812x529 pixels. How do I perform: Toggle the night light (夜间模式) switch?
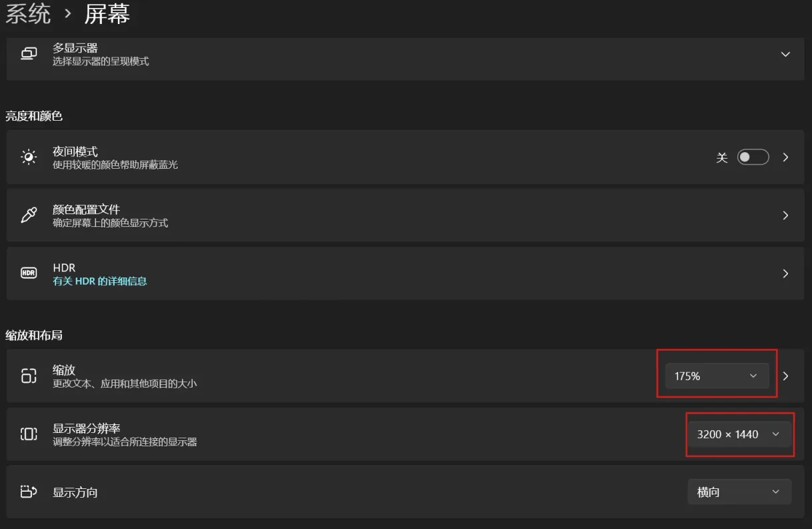click(x=753, y=157)
